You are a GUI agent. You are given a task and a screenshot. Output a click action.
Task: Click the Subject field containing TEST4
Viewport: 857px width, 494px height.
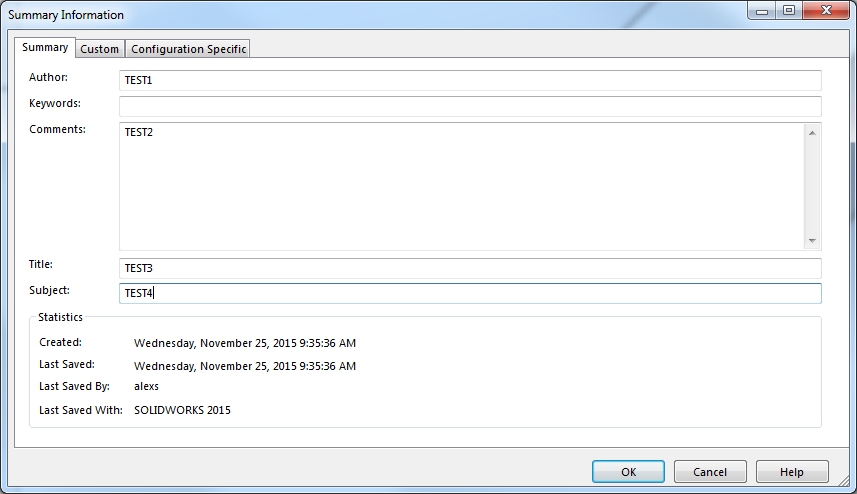[x=470, y=293]
